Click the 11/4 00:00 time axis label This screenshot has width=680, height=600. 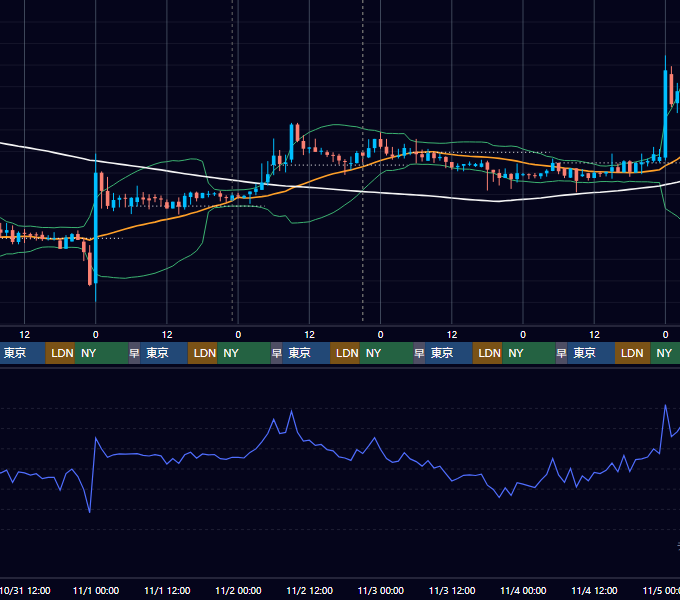523,590
